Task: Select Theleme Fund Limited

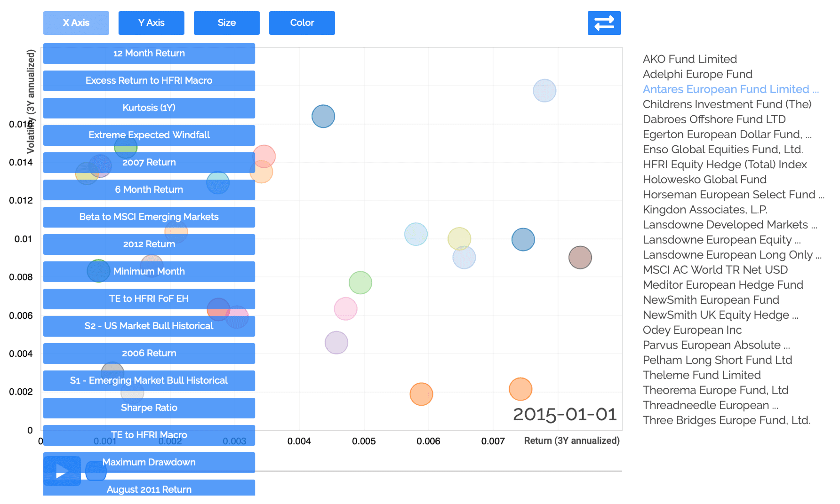Action: 701,375
